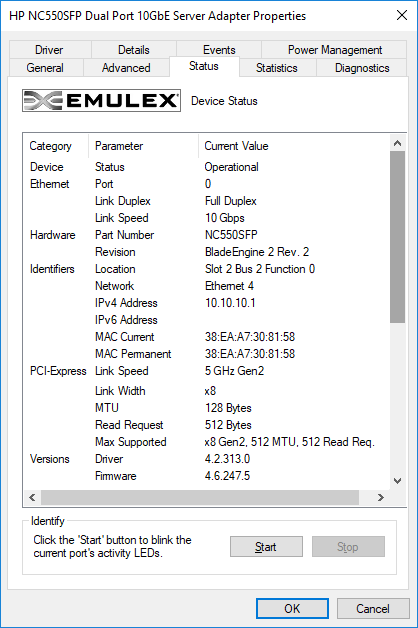Switch to the Details tab
Screen dimensions: 418x628
(x=134, y=50)
